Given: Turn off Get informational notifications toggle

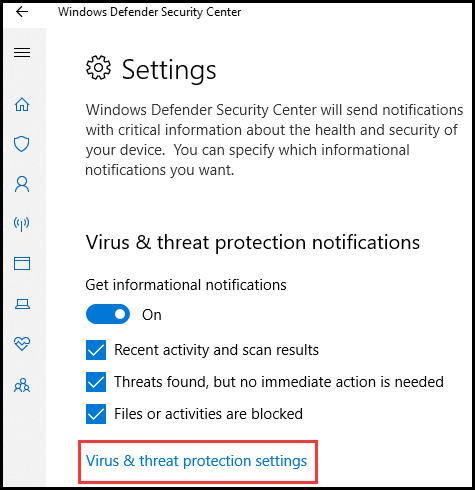Looking at the screenshot, I should coord(108,314).
